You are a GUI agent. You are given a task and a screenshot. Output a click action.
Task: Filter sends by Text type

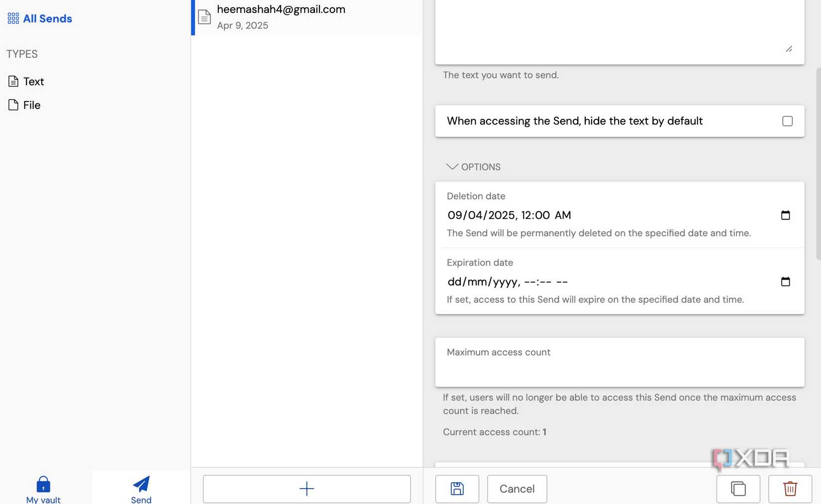(x=26, y=82)
